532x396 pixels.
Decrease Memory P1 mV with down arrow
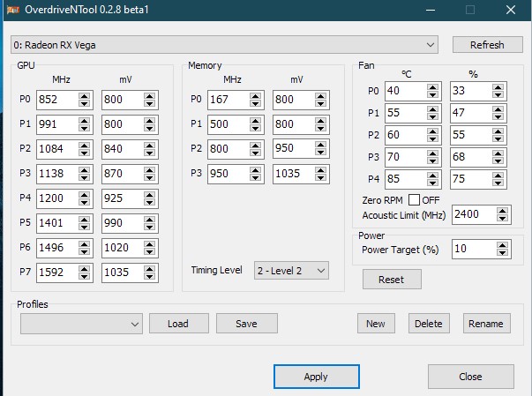[x=320, y=128]
